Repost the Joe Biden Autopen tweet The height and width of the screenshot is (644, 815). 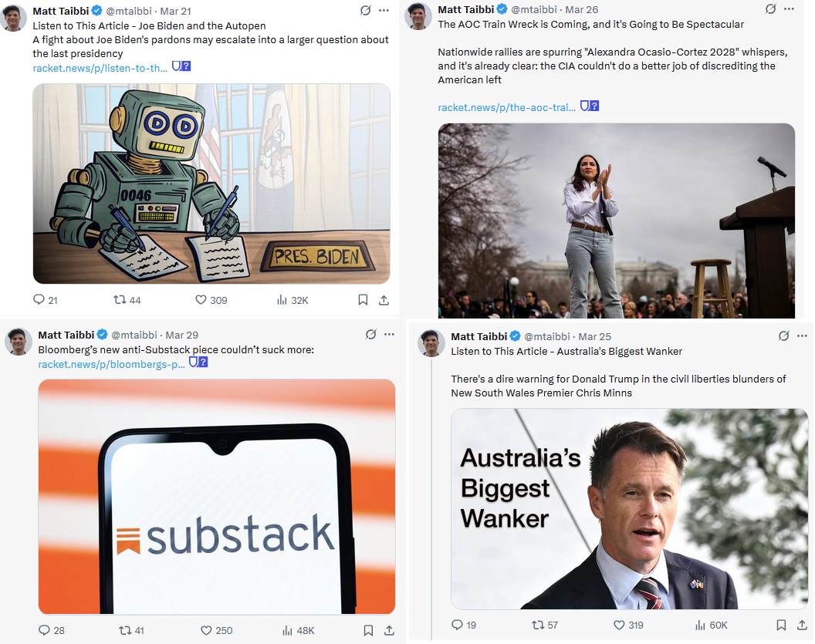click(127, 300)
